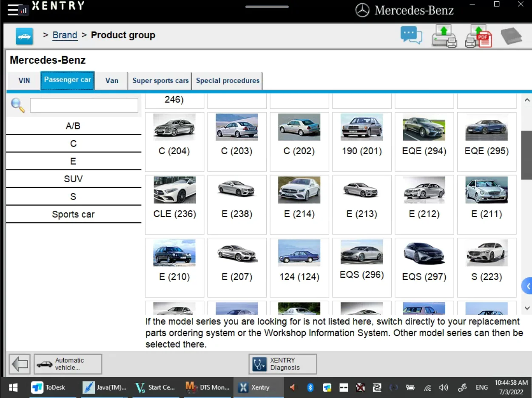Open the chat feedback icon
The image size is (532, 398).
pos(411,35)
